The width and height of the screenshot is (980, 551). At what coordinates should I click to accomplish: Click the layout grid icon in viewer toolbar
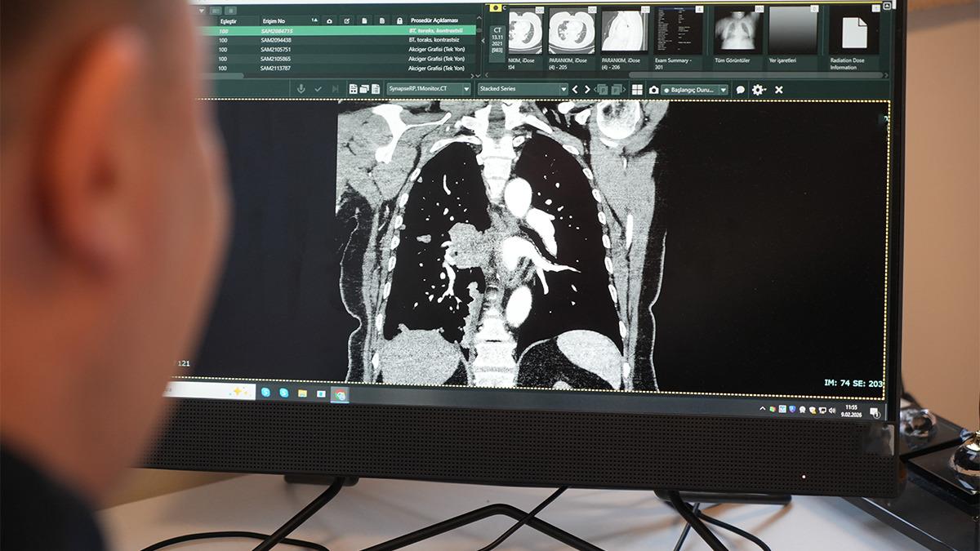(x=637, y=90)
